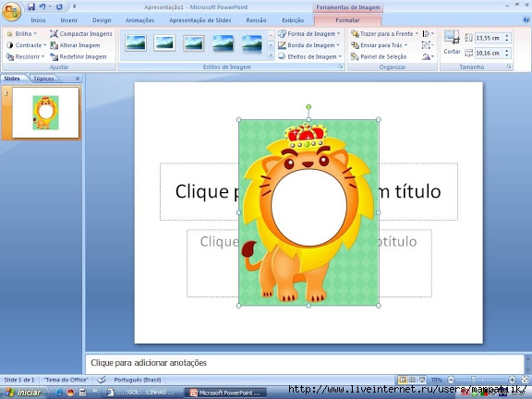Click Trazer para a Frente
Image resolution: width=532 pixels, height=399 pixels.
point(385,34)
